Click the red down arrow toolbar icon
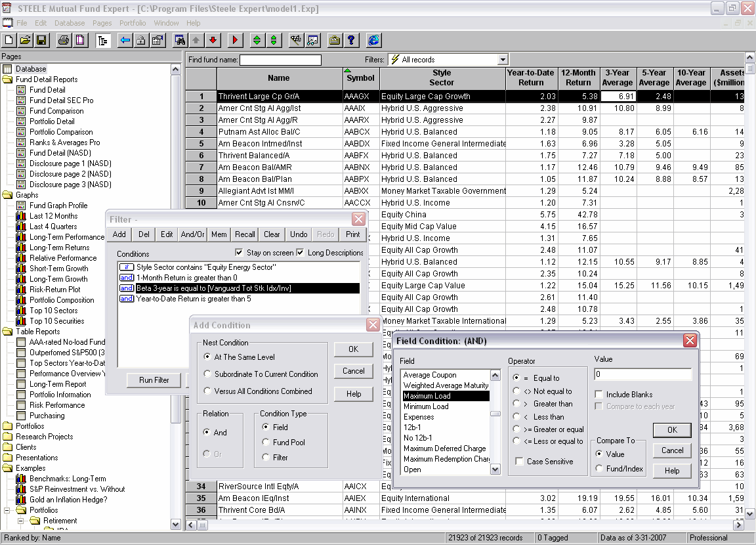Viewport: 756px width, 545px height. point(213,41)
